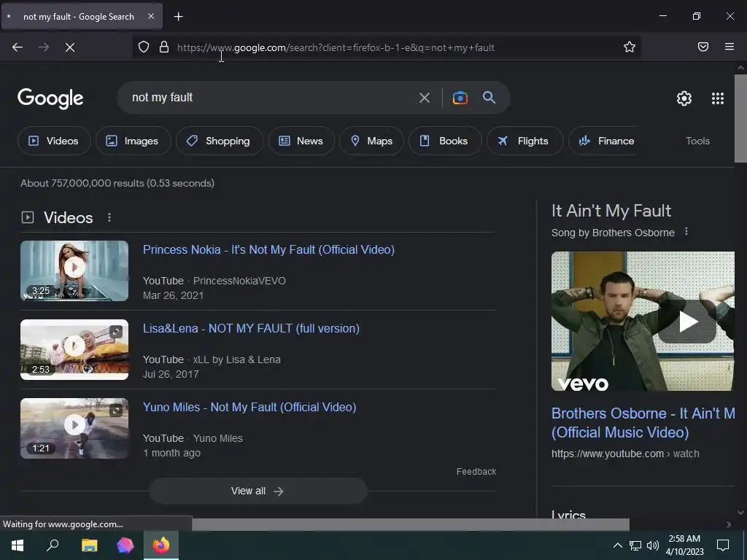Play Brothers Osborne vevo video

click(687, 322)
